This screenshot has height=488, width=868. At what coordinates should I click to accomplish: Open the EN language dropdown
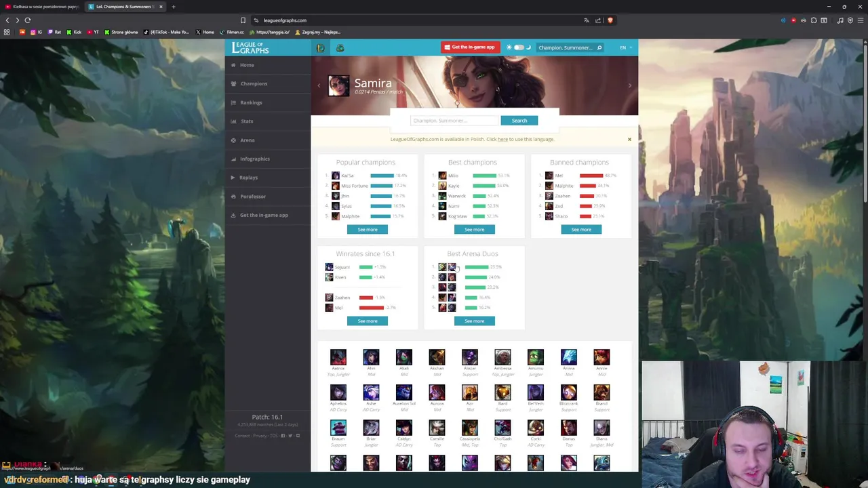[x=625, y=47]
